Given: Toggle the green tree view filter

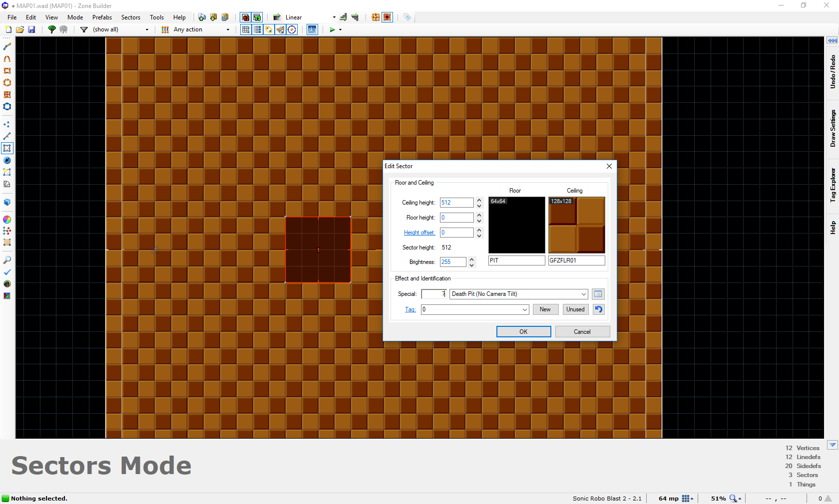Looking at the screenshot, I should click(51, 29).
